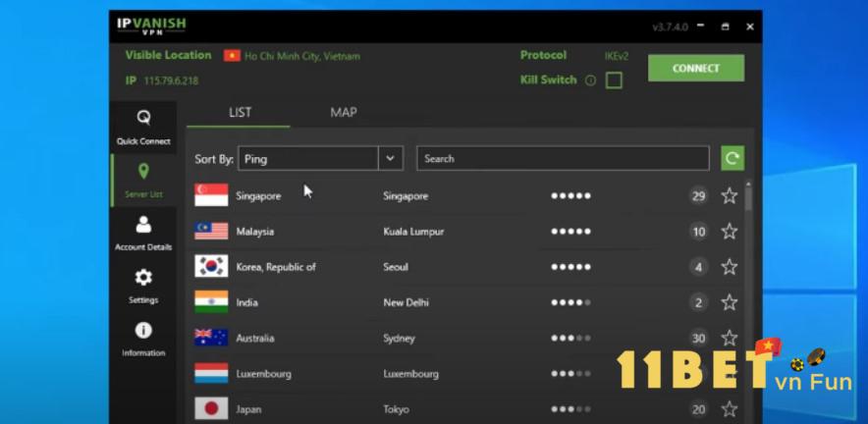
Task: Click the Singapore flag icon
Action: point(211,195)
